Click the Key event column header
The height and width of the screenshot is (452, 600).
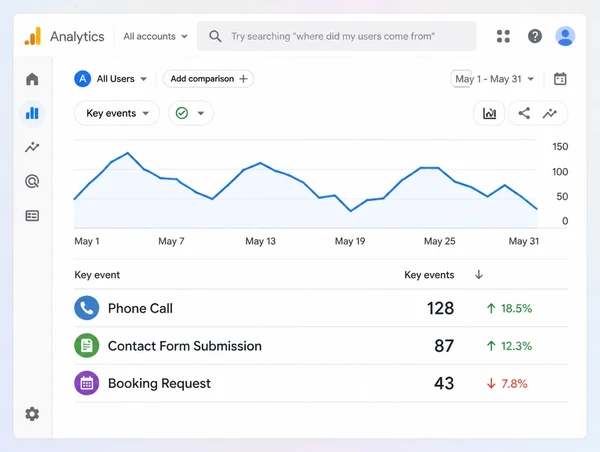[x=97, y=275]
